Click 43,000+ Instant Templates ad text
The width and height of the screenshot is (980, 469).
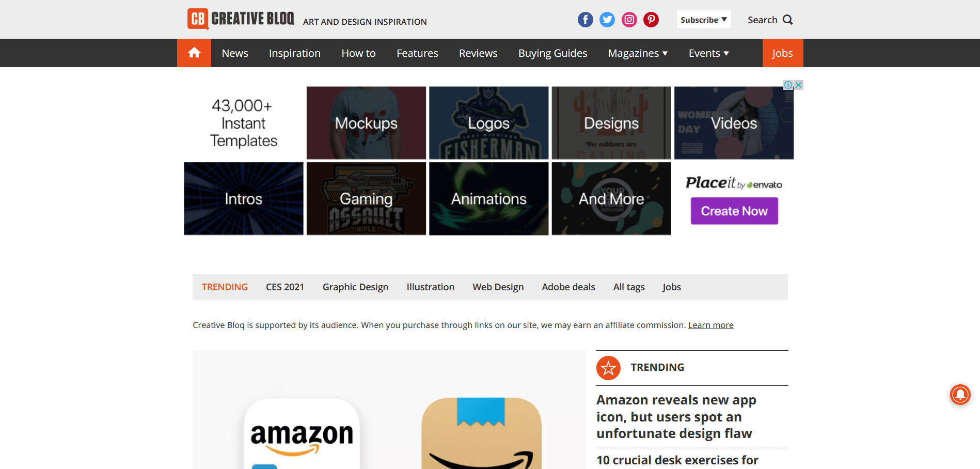click(x=244, y=123)
